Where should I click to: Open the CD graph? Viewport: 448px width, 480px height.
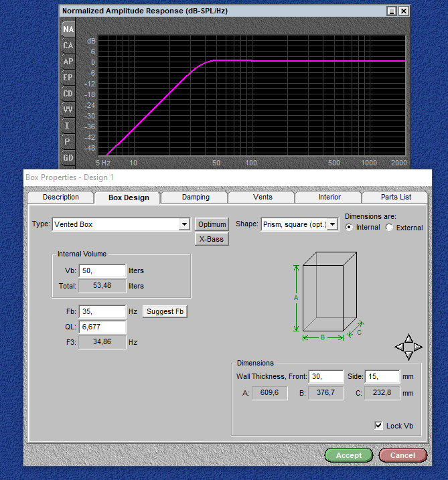pyautogui.click(x=68, y=94)
